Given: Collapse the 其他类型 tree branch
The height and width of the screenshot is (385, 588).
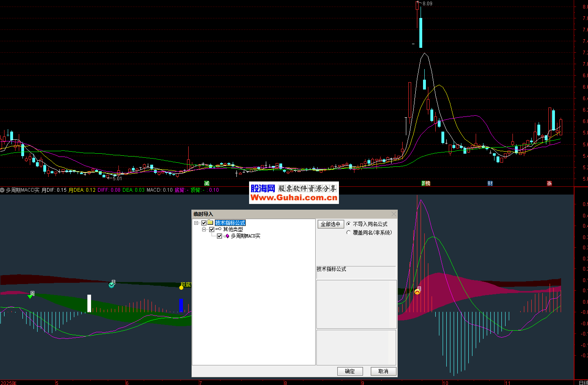Looking at the screenshot, I should [204, 229].
